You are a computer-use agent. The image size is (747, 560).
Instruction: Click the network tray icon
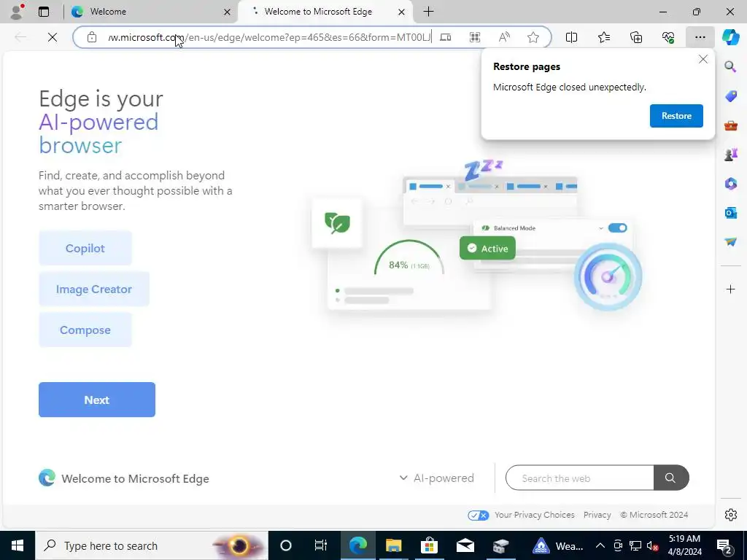pyautogui.click(x=635, y=545)
